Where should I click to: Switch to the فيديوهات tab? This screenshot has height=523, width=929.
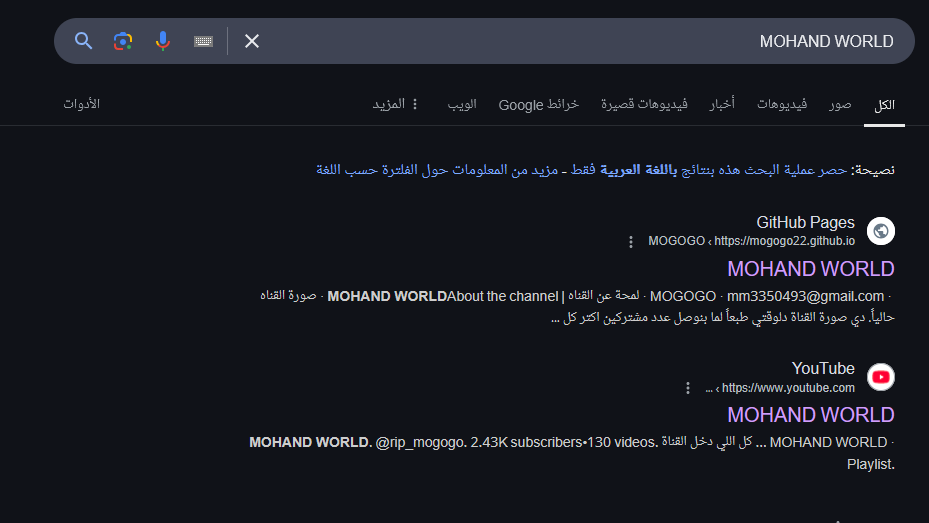[x=781, y=104]
